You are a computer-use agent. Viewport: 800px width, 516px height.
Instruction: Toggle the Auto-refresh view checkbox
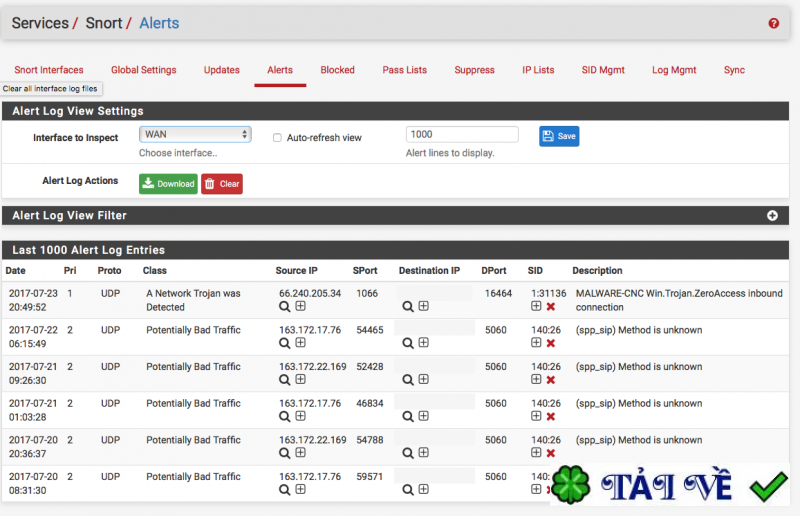click(277, 138)
